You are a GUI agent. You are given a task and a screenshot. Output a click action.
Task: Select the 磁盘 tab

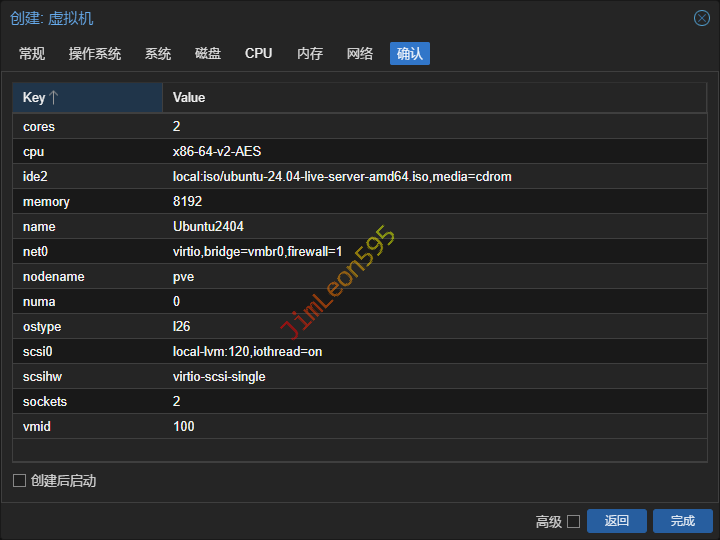pos(208,54)
